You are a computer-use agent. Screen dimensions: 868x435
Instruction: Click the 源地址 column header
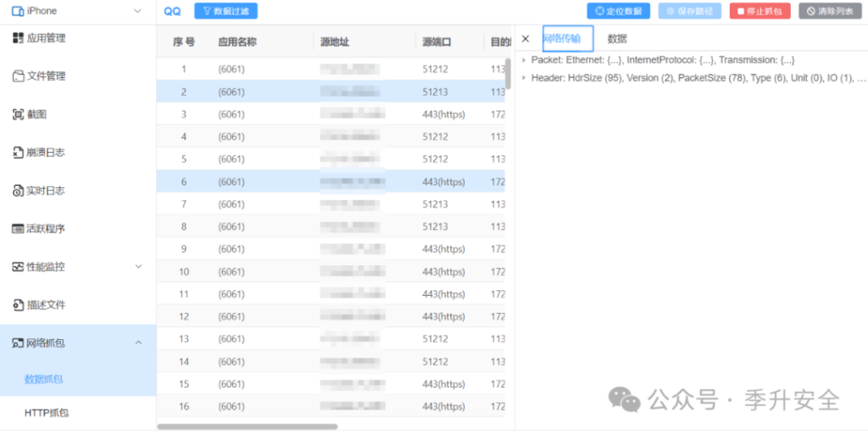click(x=335, y=42)
